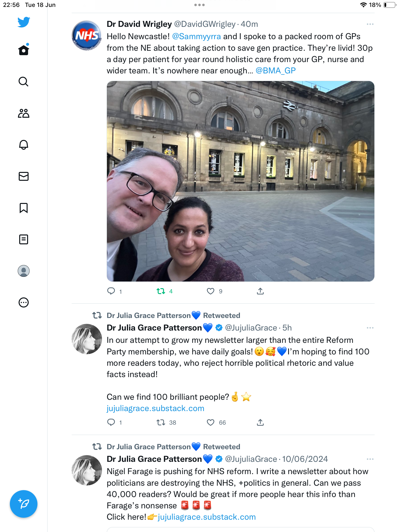Viewport: 399px width, 532px height.
Task: Expand options menu on David Wrigley's tweet
Action: pos(370,24)
